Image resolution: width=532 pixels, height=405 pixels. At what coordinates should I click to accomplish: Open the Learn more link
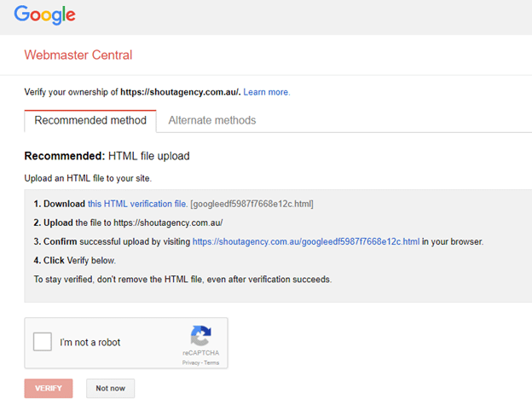[x=267, y=92]
